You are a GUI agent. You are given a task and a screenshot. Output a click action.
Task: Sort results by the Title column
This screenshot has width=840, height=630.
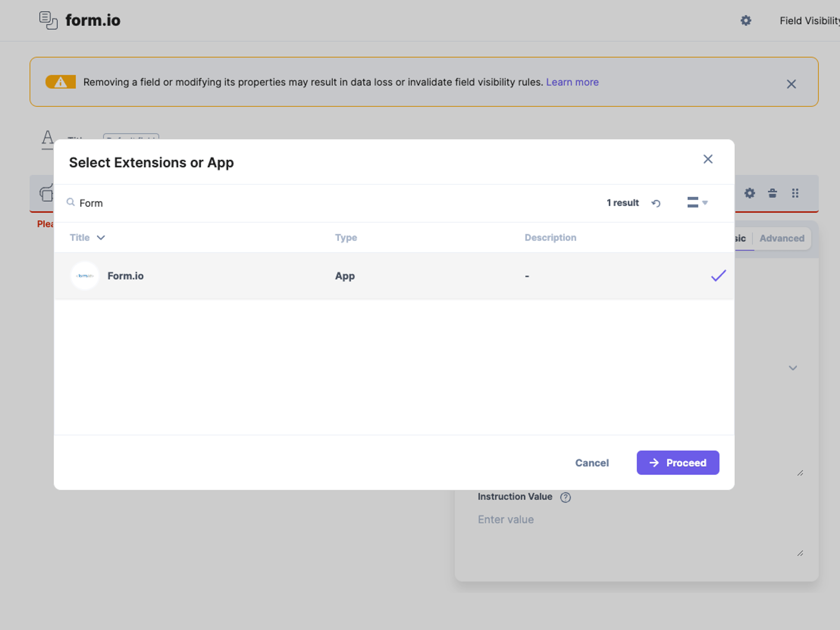coord(87,238)
